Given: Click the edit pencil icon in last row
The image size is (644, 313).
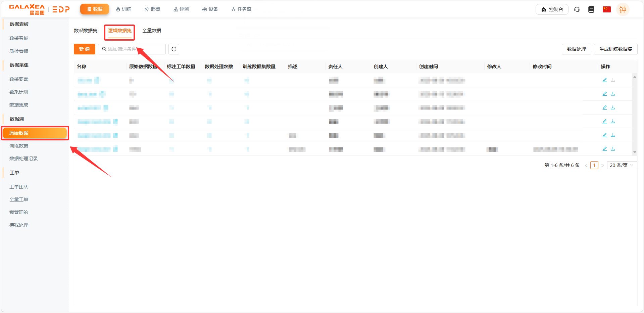Looking at the screenshot, I should coord(605,149).
